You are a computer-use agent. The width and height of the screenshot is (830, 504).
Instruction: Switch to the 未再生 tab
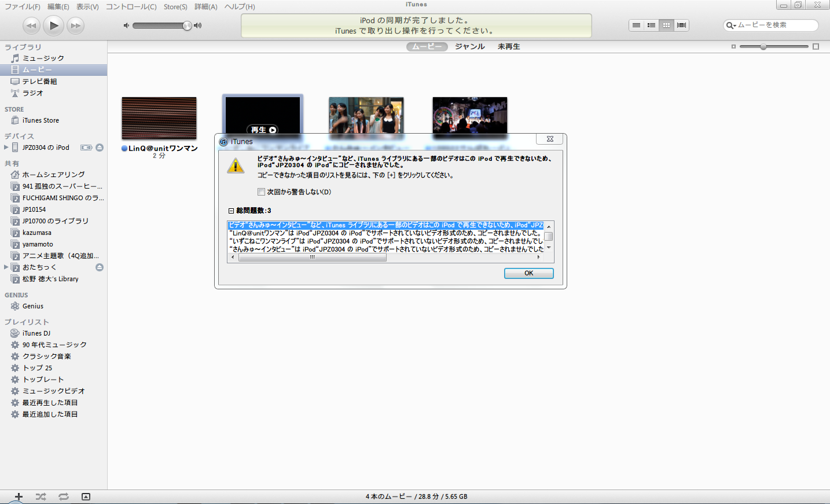(509, 47)
